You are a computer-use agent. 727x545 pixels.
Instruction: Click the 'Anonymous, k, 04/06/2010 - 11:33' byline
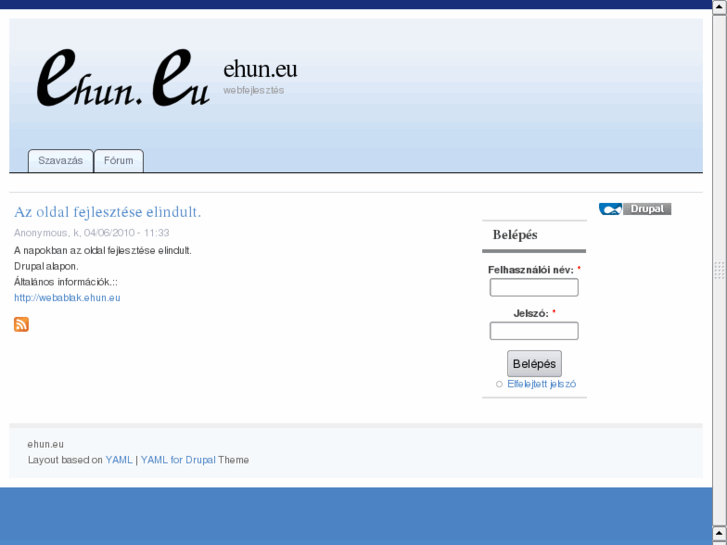92,233
